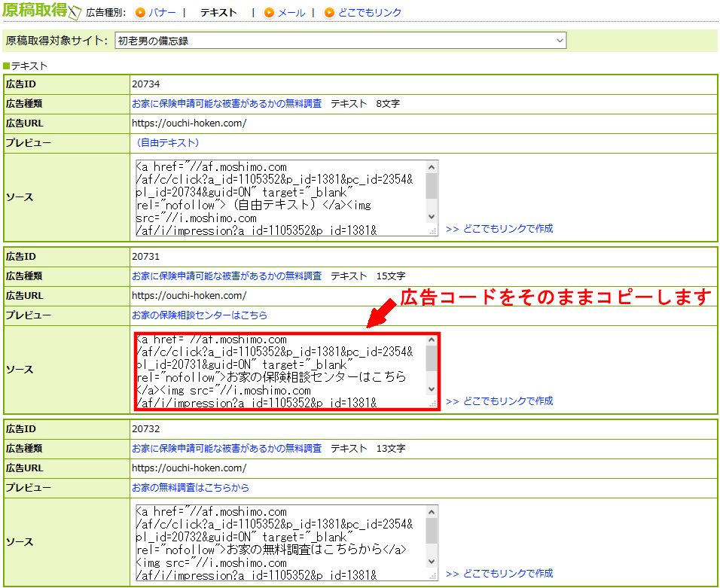Open the メール ad type link
Viewport: 720px width, 588px height.
pos(291,13)
